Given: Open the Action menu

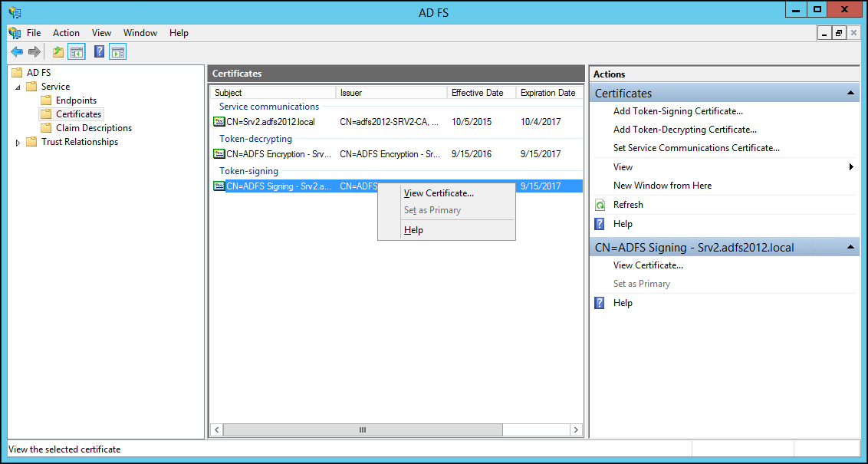Looking at the screenshot, I should pos(66,33).
